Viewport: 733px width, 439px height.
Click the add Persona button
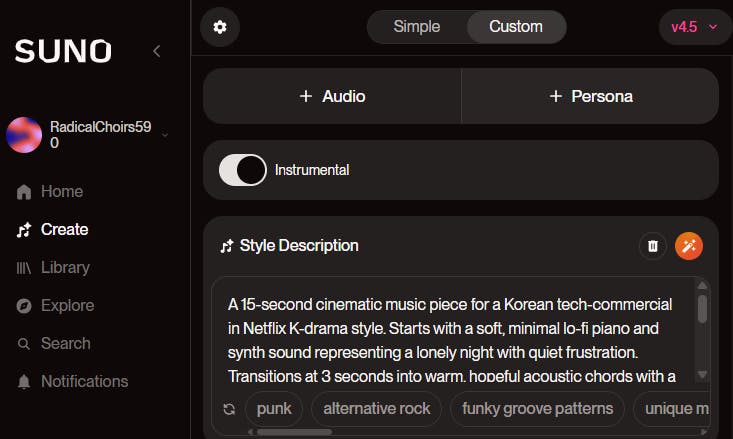(x=590, y=96)
